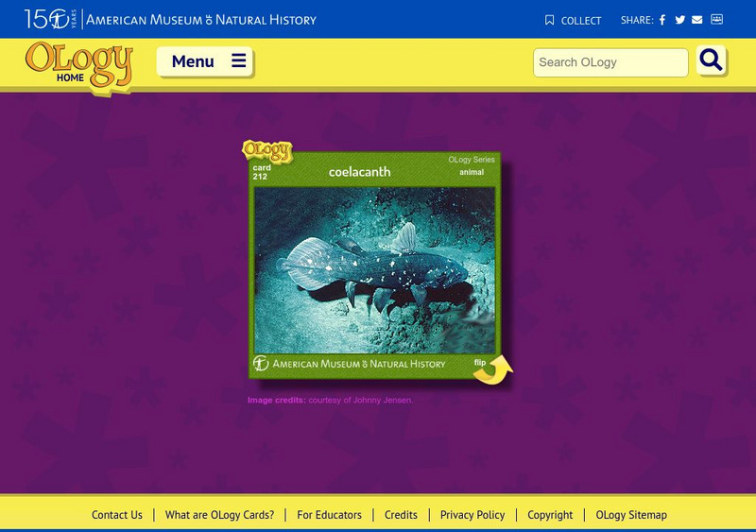
Task: Click the 150 Years AMNH logo
Action: point(51,19)
